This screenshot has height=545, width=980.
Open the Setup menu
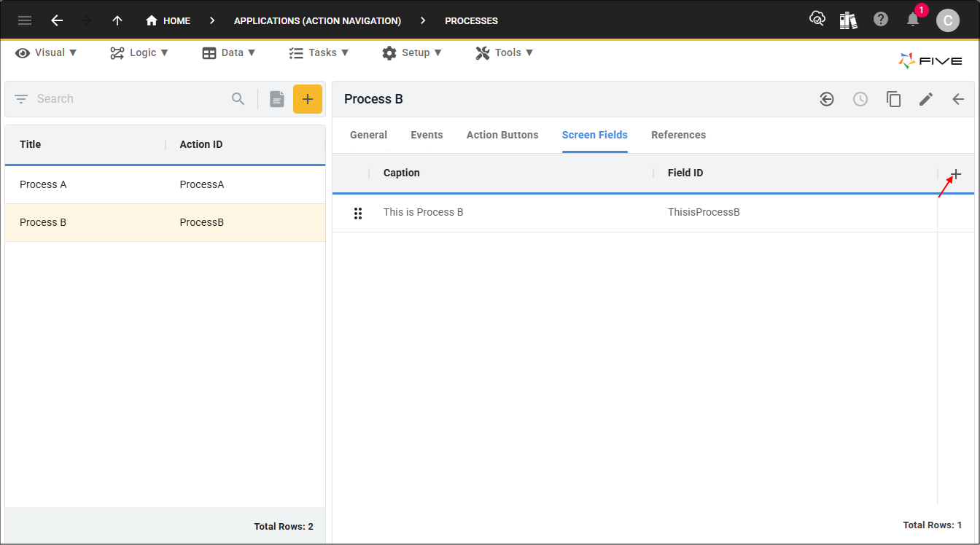tap(412, 52)
